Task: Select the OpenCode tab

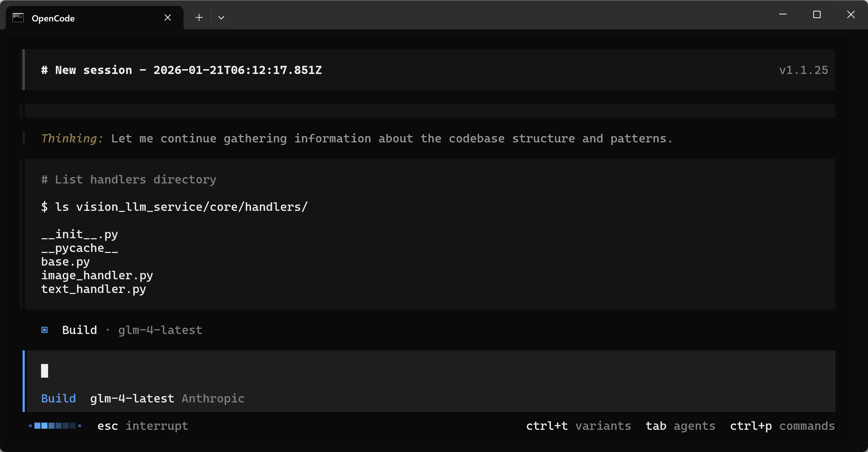Action: (92, 18)
